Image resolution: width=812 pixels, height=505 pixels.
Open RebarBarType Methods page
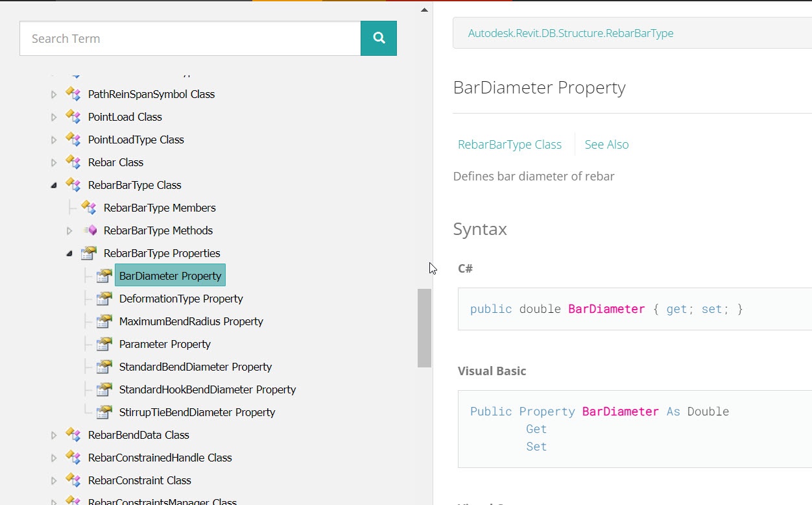pos(158,230)
